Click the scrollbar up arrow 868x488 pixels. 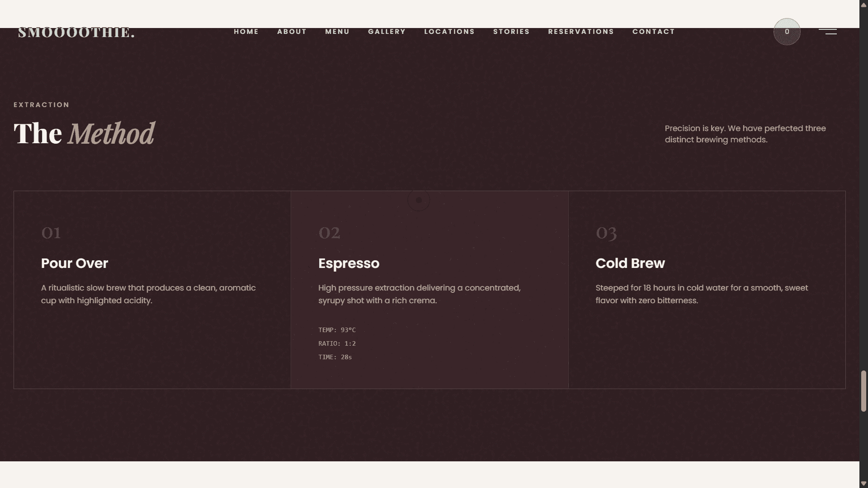pyautogui.click(x=863, y=5)
